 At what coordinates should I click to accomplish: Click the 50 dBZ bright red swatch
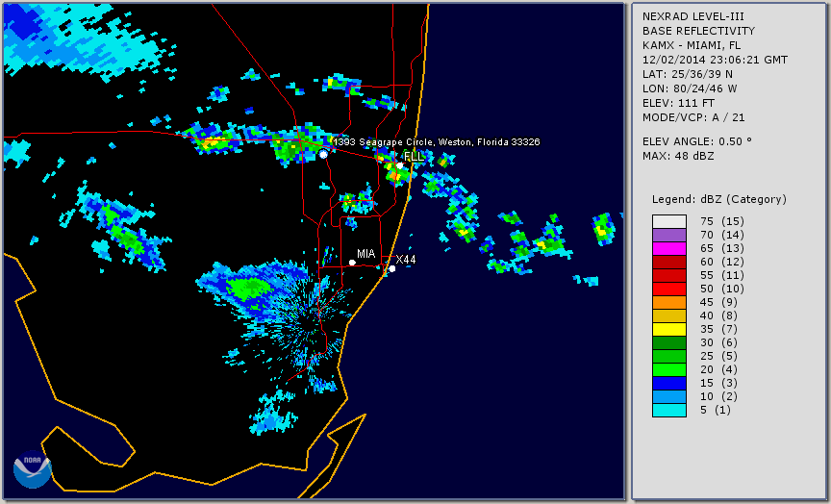669,289
